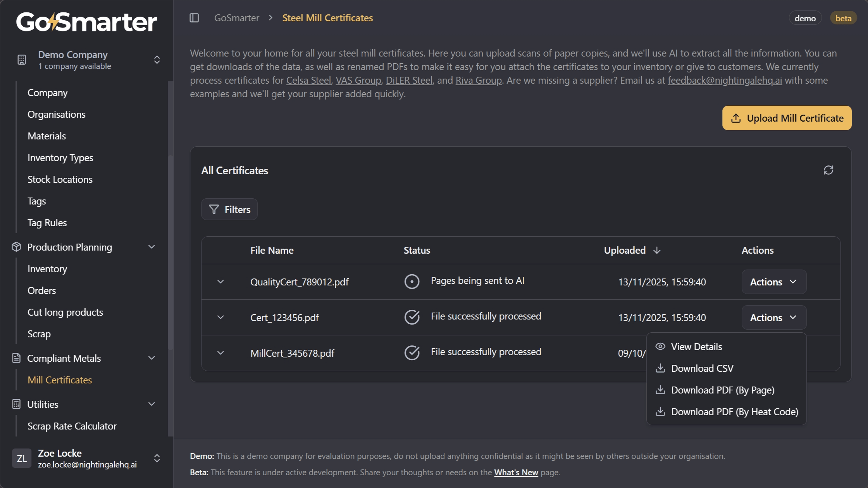Close Actions dropdown for Cert_123456.pdf
Viewport: 868px width, 488px height.
click(x=774, y=317)
